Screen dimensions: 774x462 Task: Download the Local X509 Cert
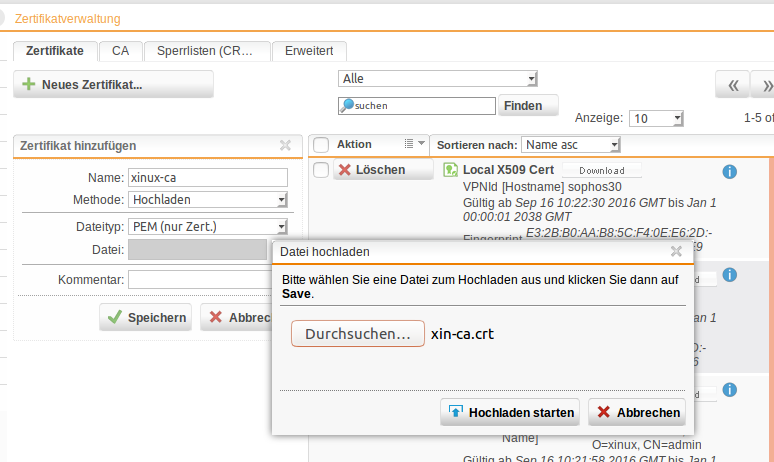602,170
